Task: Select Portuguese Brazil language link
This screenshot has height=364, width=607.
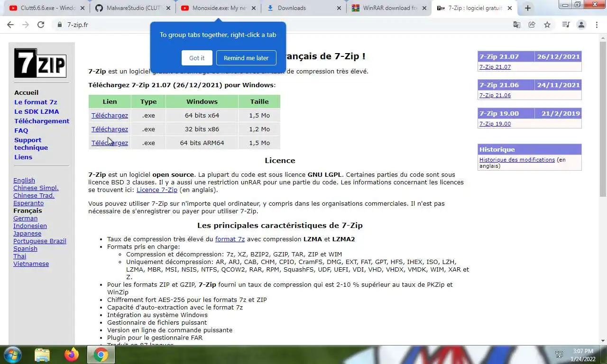Action: (40, 241)
